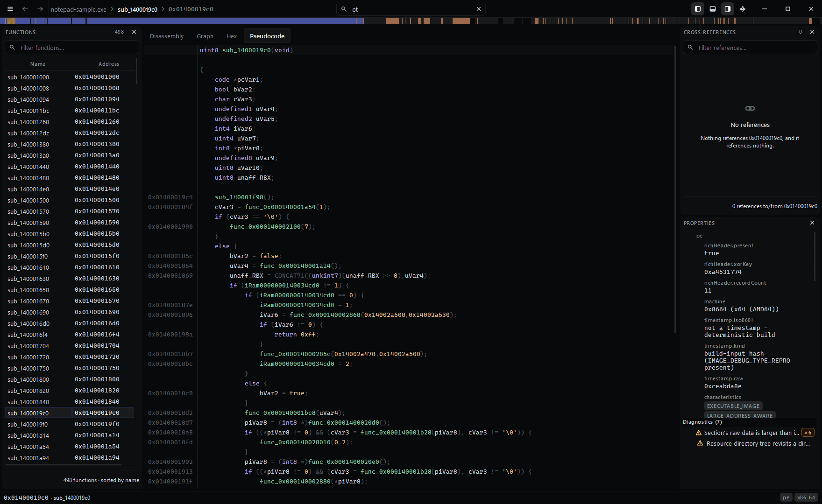The image size is (822, 504).
Task: Click the navigation overview band at top
Action: [411, 21]
